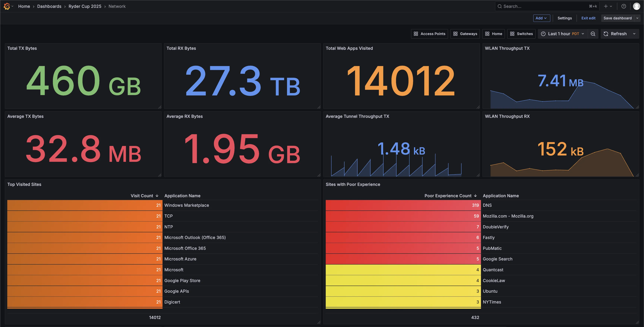Click the Visit Count sort arrow

coord(157,196)
